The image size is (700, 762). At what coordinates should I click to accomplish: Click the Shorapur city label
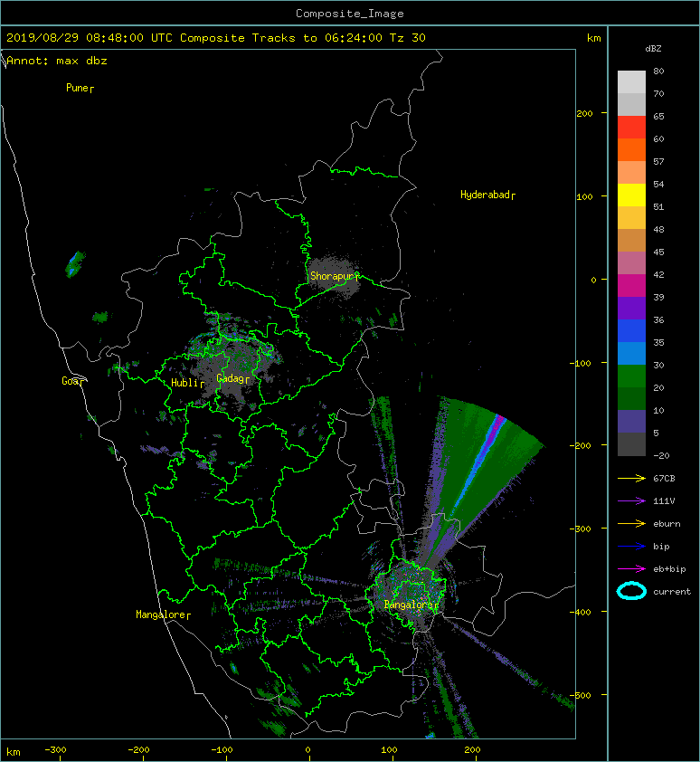(335, 276)
